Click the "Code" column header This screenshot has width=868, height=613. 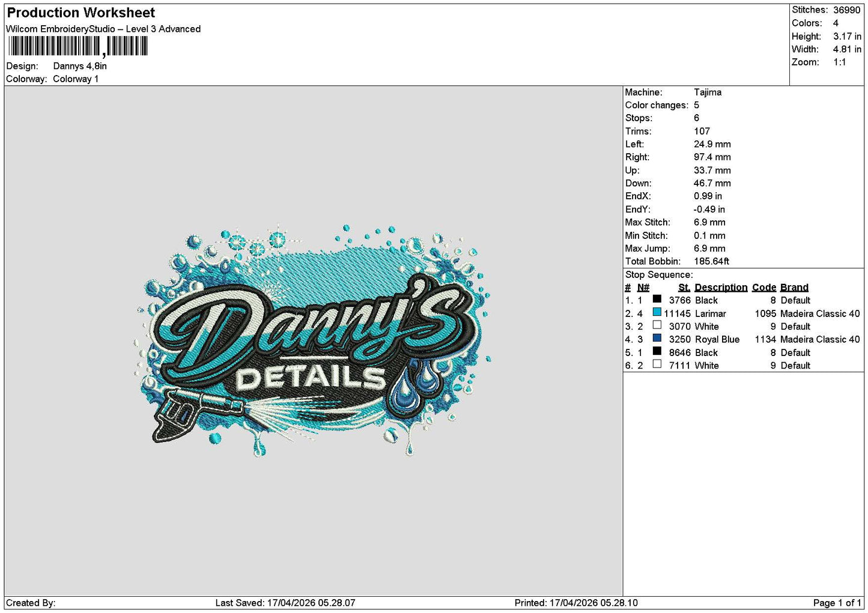(x=764, y=288)
